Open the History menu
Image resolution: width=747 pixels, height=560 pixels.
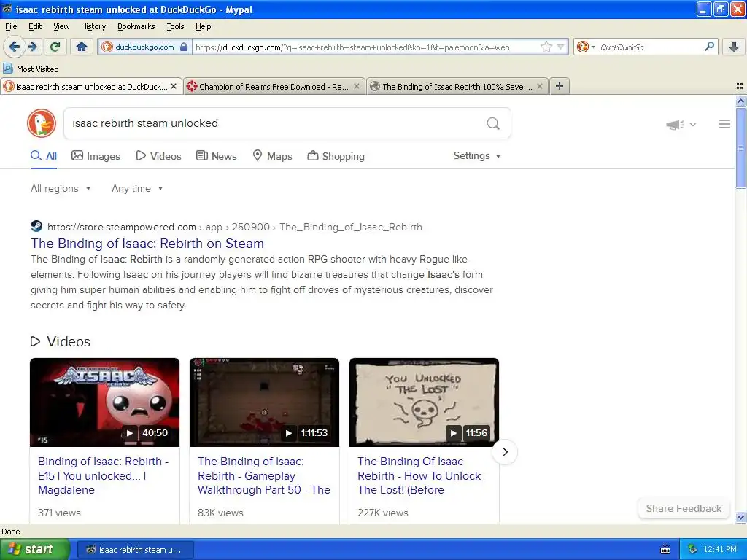pyautogui.click(x=93, y=26)
